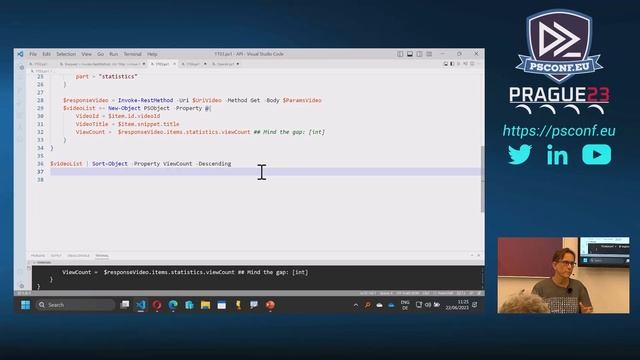Open the Manage gear in the activity bar

22,285
